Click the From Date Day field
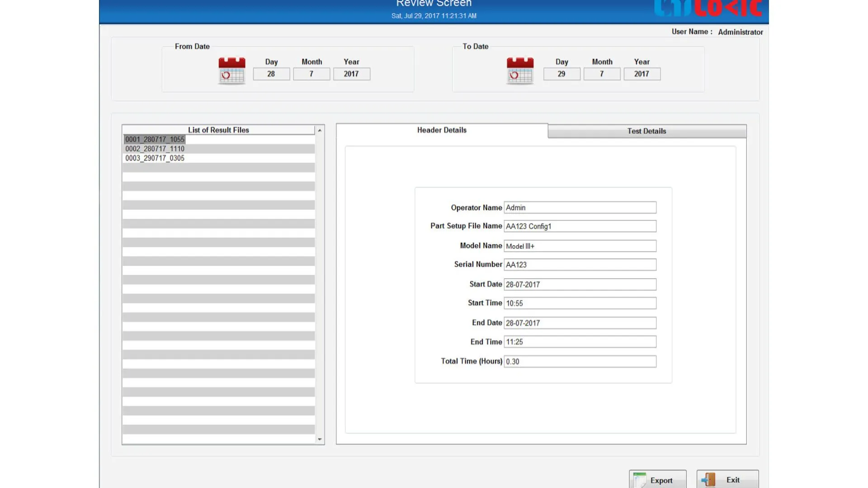Image resolution: width=868 pixels, height=488 pixels. click(x=271, y=74)
